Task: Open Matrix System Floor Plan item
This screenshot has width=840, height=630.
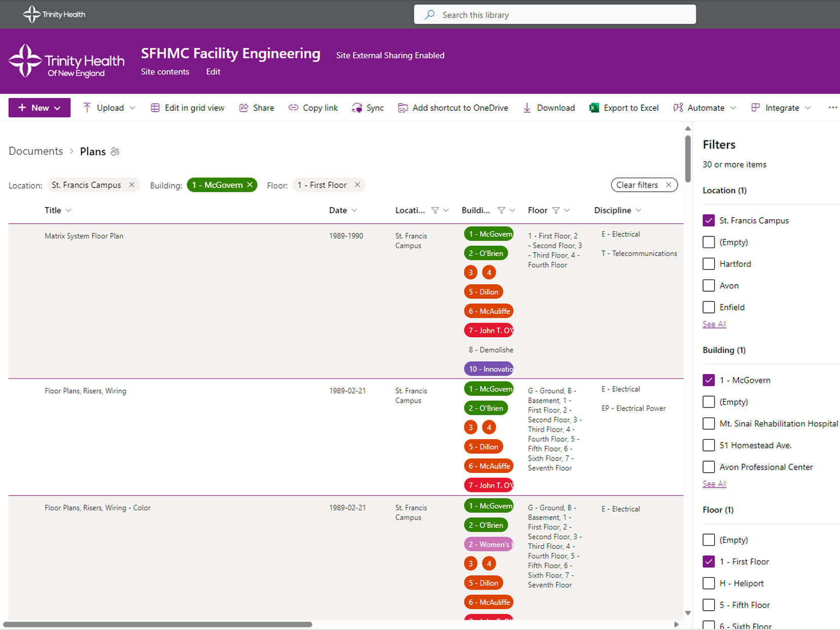Action: point(84,236)
